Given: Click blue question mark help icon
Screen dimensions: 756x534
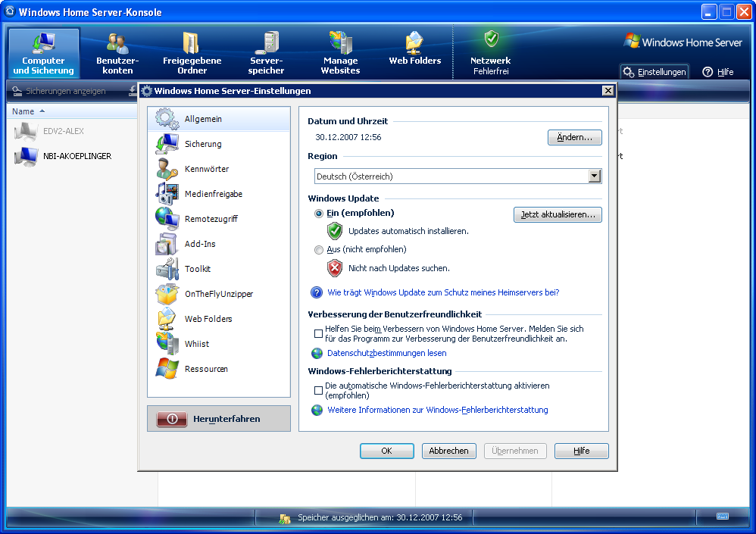Looking at the screenshot, I should coord(317,292).
